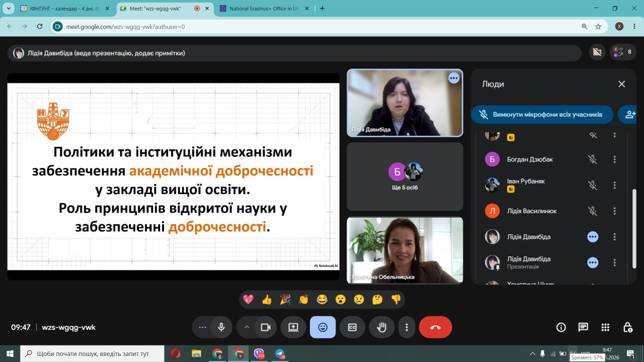Image resolution: width=644 pixels, height=362 pixels.
Task: Open the activities grid icon
Action: [605, 327]
